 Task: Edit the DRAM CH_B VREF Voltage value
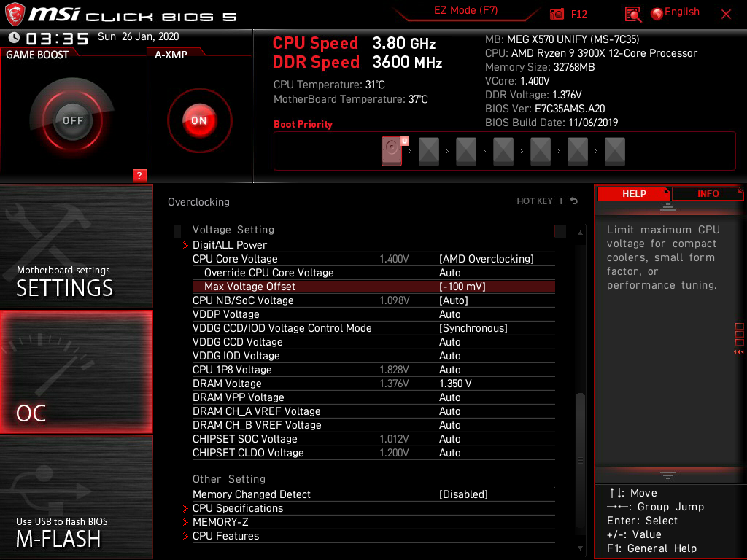coord(449,425)
